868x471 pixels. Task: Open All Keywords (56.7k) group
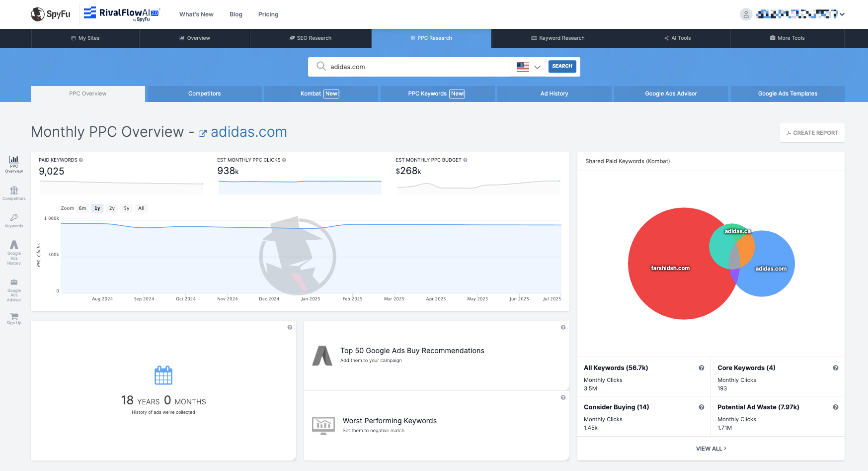point(616,368)
